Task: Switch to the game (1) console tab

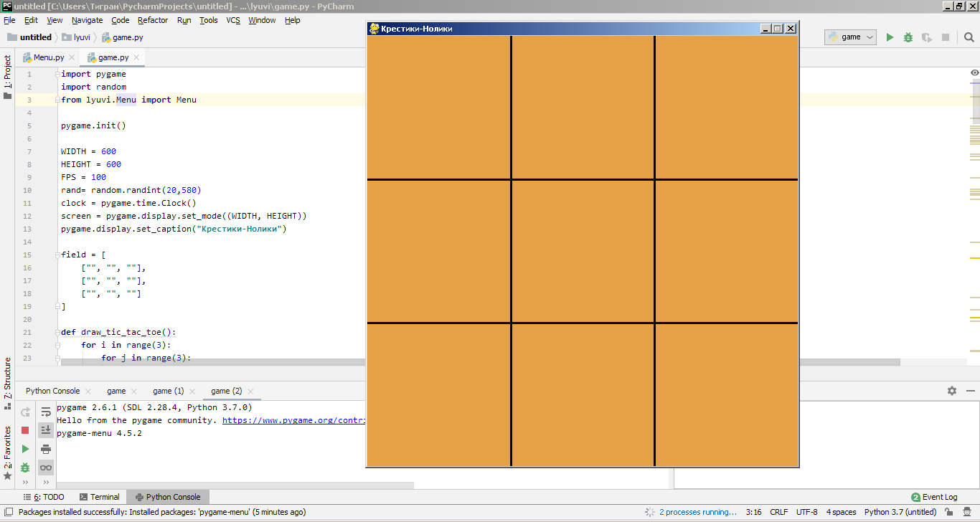Action: click(169, 391)
